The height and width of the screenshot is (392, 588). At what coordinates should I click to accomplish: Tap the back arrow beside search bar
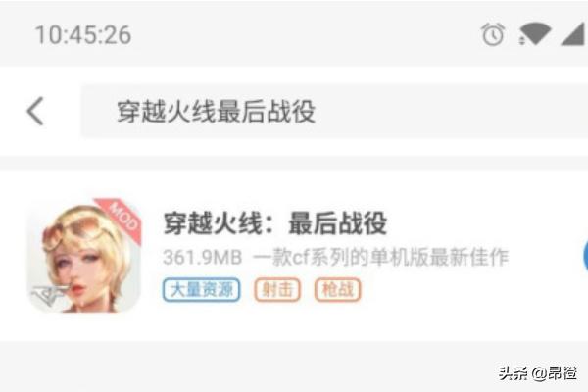35,111
